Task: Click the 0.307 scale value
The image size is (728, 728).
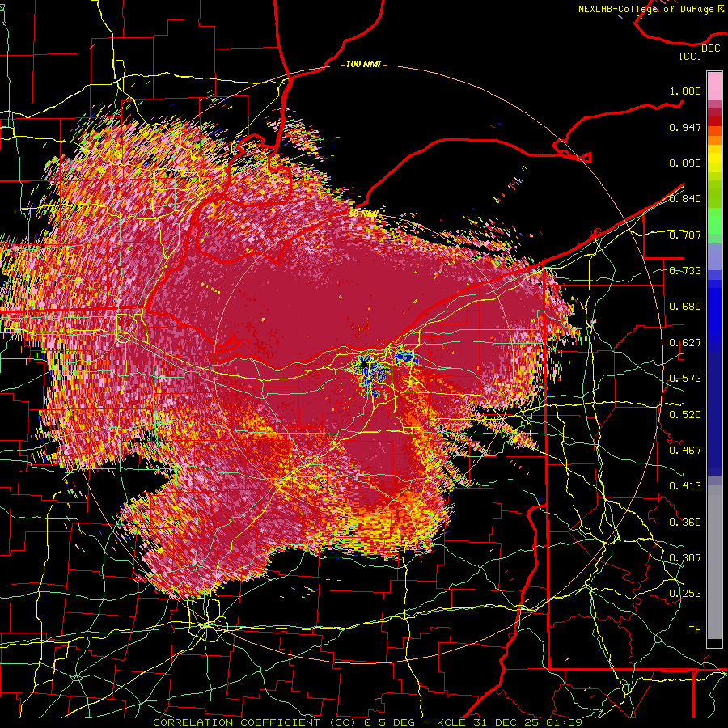Action: pyautogui.click(x=685, y=558)
